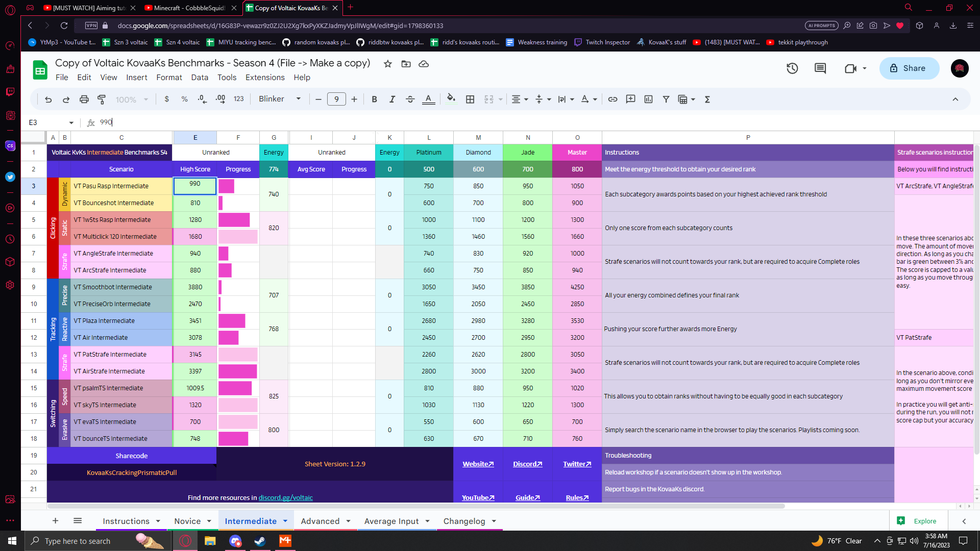Click the fill color icon
The height and width of the screenshot is (551, 980).
(450, 99)
